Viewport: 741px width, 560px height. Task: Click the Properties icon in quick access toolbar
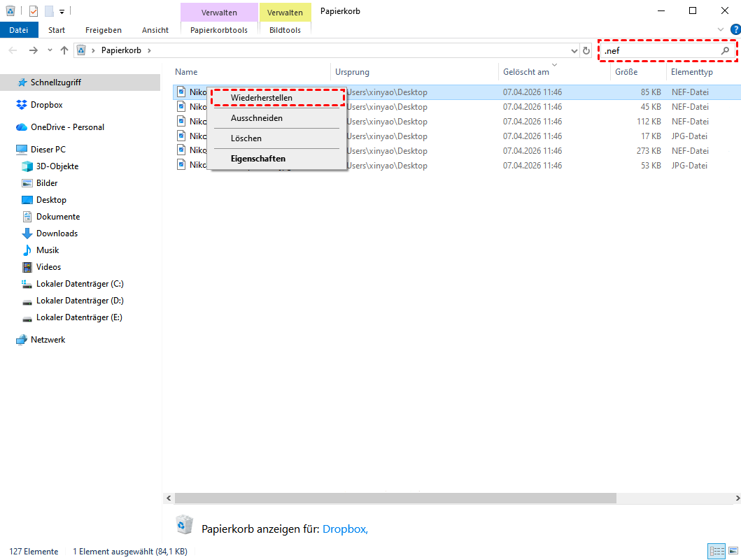[x=34, y=11]
